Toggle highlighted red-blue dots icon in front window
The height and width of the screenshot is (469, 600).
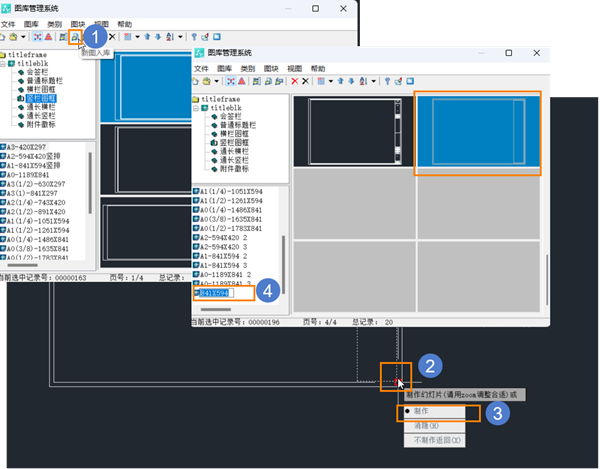click(231, 81)
